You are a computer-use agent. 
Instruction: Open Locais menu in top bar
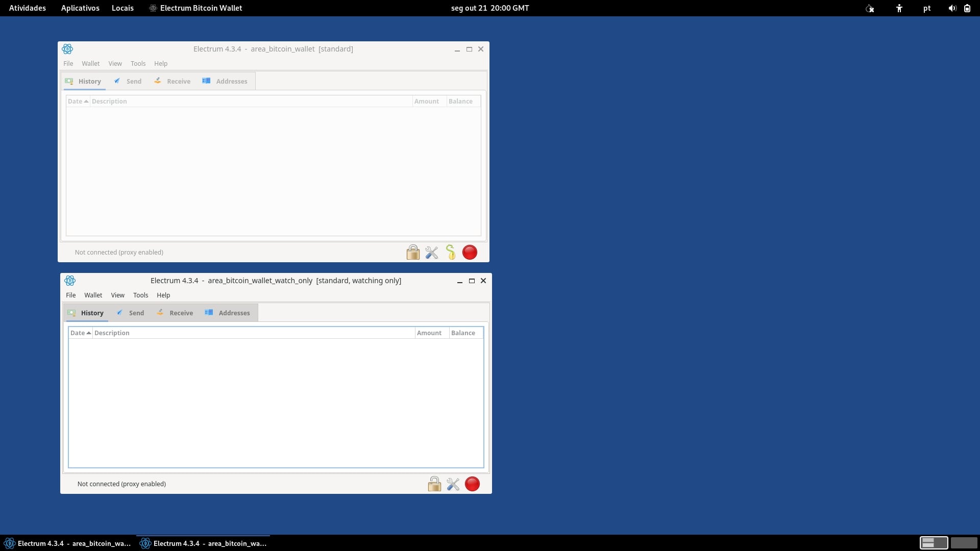point(122,8)
